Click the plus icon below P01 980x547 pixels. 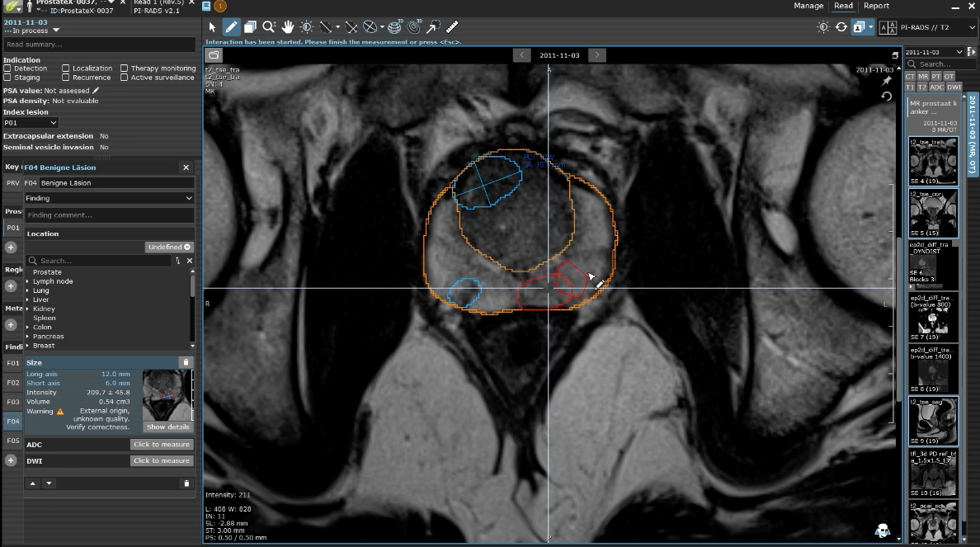pos(11,248)
